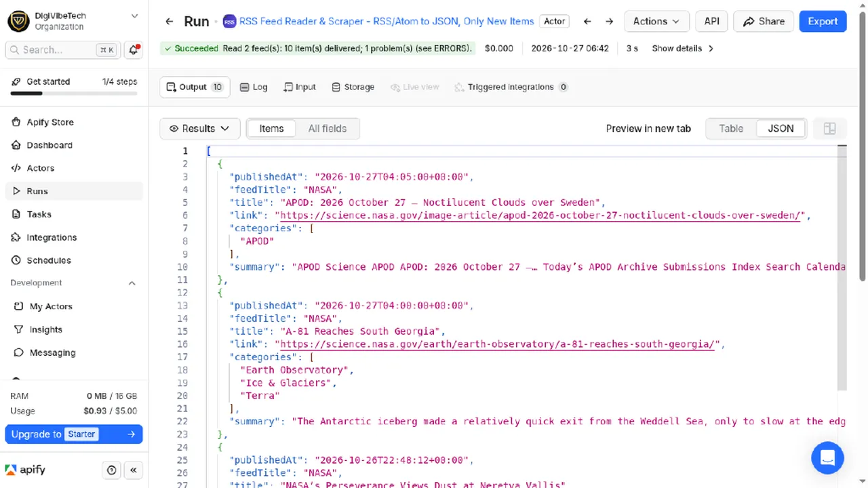Open the chat support bubble
This screenshot has height=488, width=868.
tap(827, 457)
